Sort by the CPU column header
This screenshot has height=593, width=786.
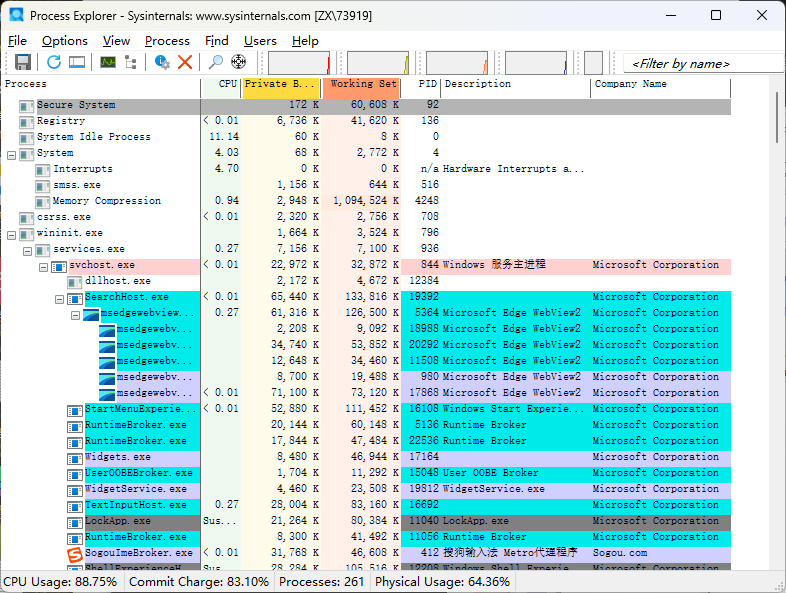(x=221, y=88)
